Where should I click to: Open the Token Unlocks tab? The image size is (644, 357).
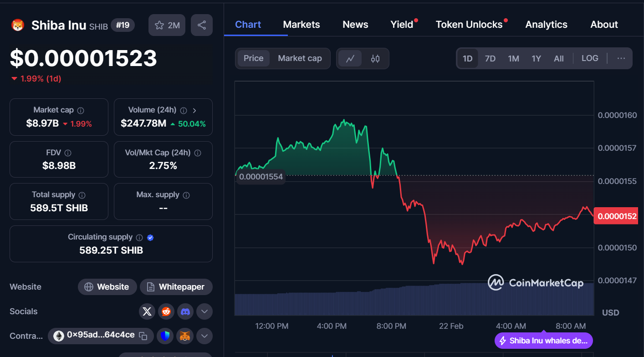click(x=469, y=25)
